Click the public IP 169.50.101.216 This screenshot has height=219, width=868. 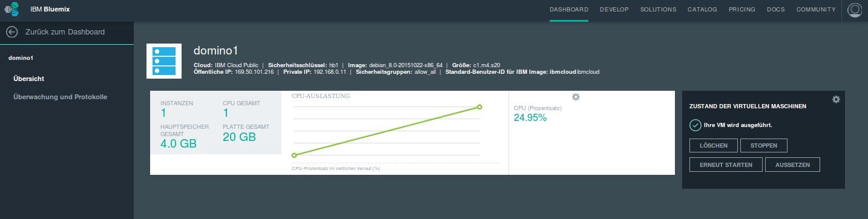(254, 72)
